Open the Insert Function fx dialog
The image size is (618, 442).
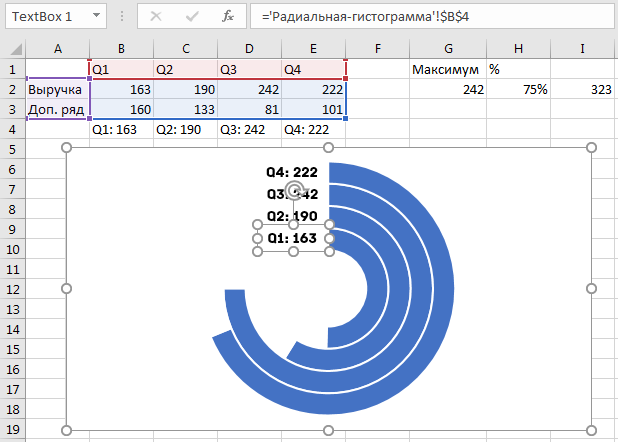(x=228, y=16)
